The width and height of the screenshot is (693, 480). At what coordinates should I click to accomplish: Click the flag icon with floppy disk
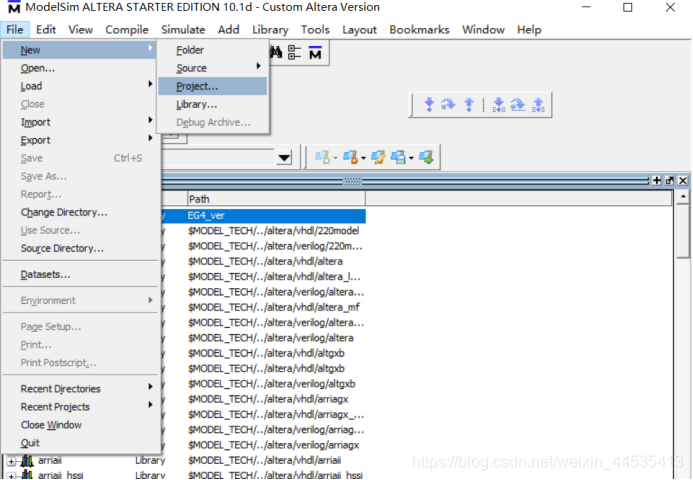(398, 157)
